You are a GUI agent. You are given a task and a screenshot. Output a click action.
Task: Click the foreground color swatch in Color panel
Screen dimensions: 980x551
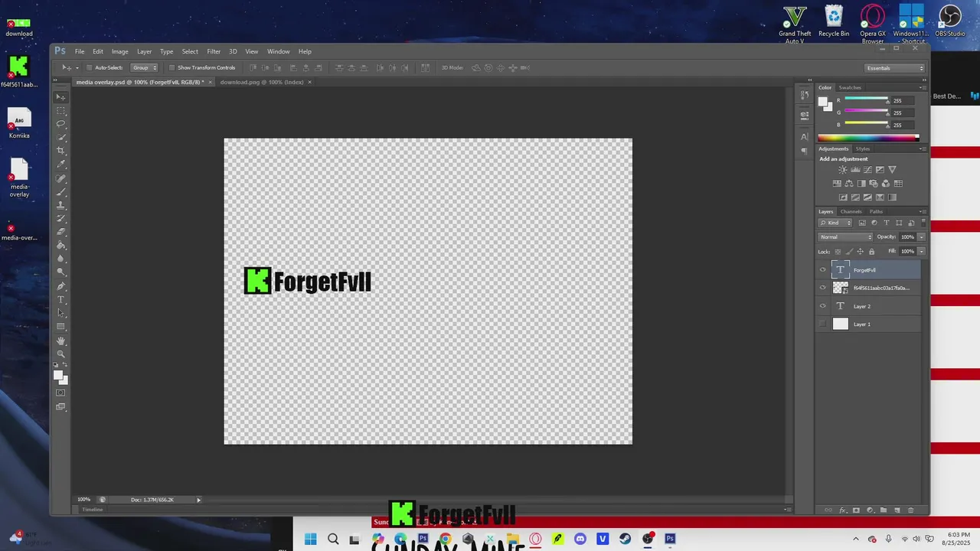click(823, 102)
